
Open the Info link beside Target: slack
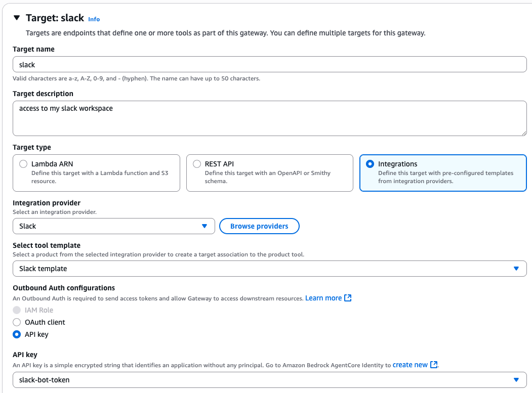[x=94, y=19]
